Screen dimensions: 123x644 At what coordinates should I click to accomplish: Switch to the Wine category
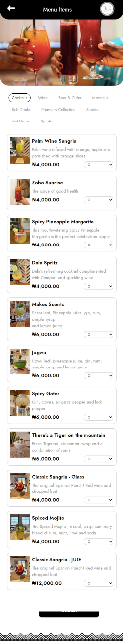tap(43, 98)
